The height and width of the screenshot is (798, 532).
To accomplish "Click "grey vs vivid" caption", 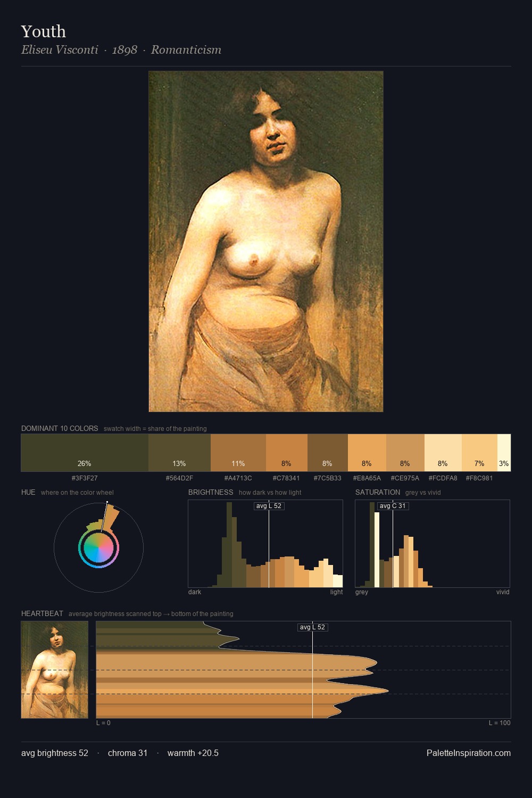I will click(x=423, y=493).
